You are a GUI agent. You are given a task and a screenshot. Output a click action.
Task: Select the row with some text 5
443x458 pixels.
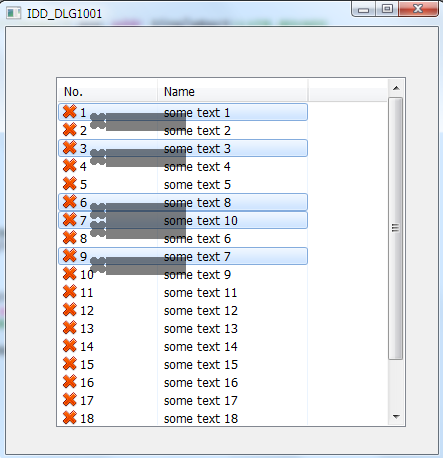[183, 185]
